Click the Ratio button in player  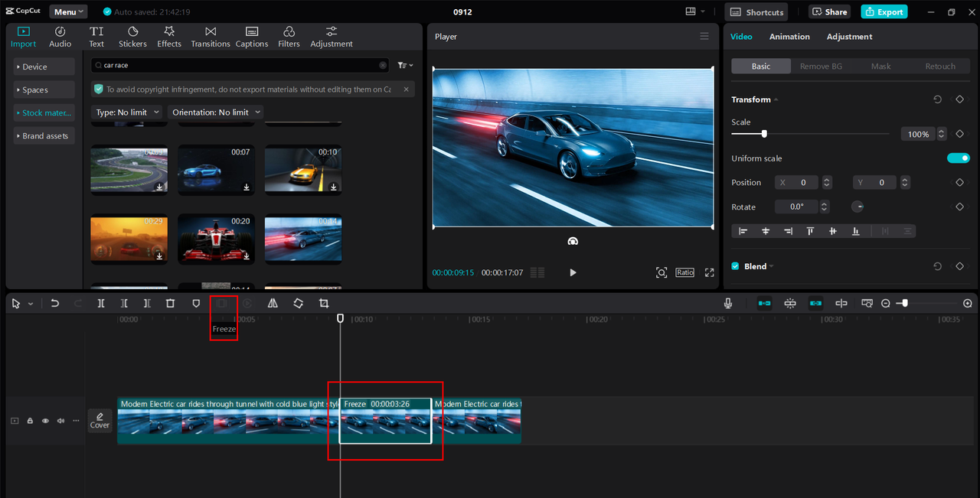pos(684,272)
